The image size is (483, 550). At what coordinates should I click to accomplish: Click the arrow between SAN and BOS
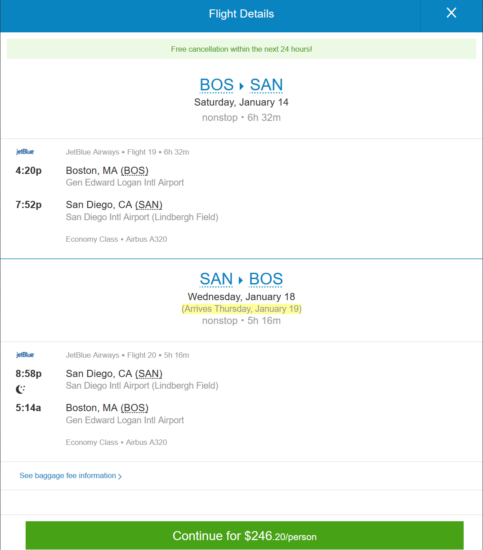click(x=241, y=280)
